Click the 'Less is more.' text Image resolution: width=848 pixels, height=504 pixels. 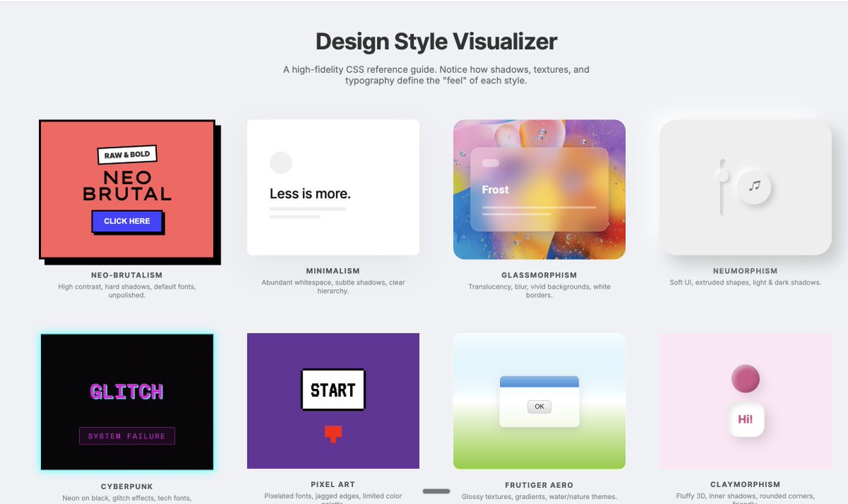click(309, 193)
